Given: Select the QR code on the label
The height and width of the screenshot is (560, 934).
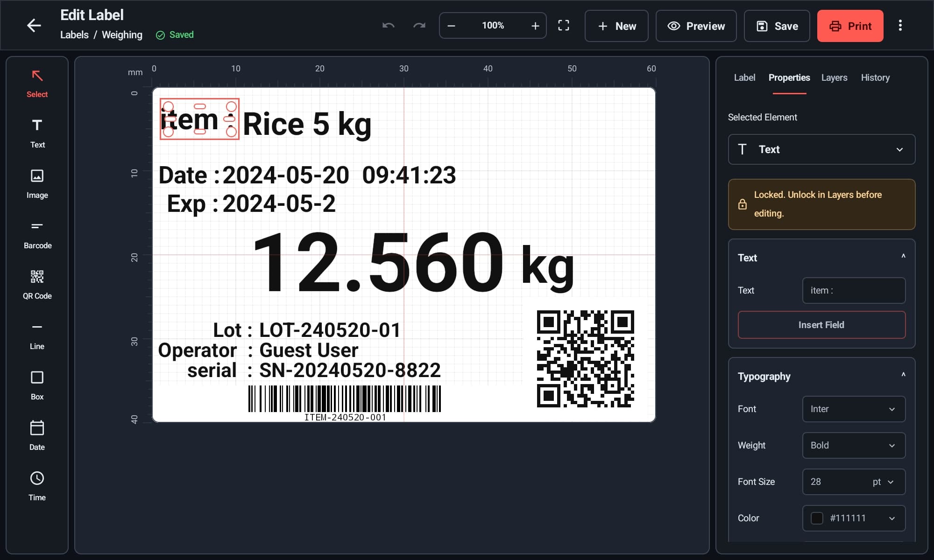Looking at the screenshot, I should coord(586,359).
